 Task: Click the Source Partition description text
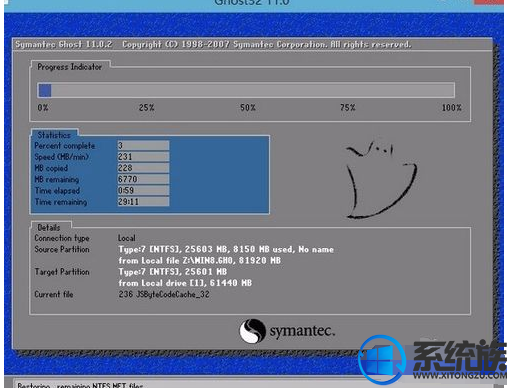pos(226,255)
